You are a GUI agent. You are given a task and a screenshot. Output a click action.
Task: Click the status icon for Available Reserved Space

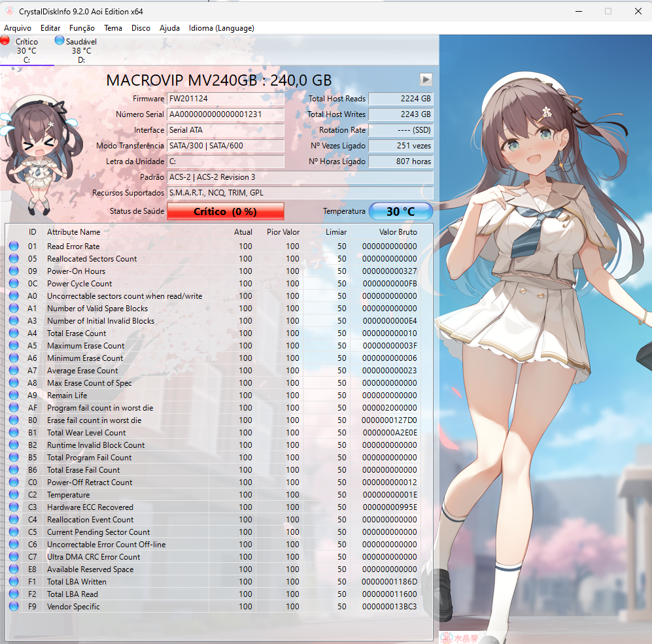14,569
